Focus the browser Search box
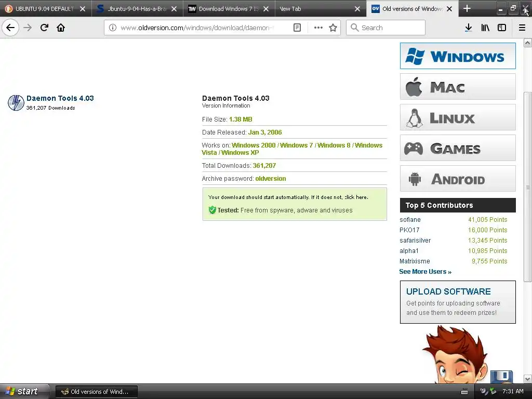The height and width of the screenshot is (399, 532). [x=386, y=28]
